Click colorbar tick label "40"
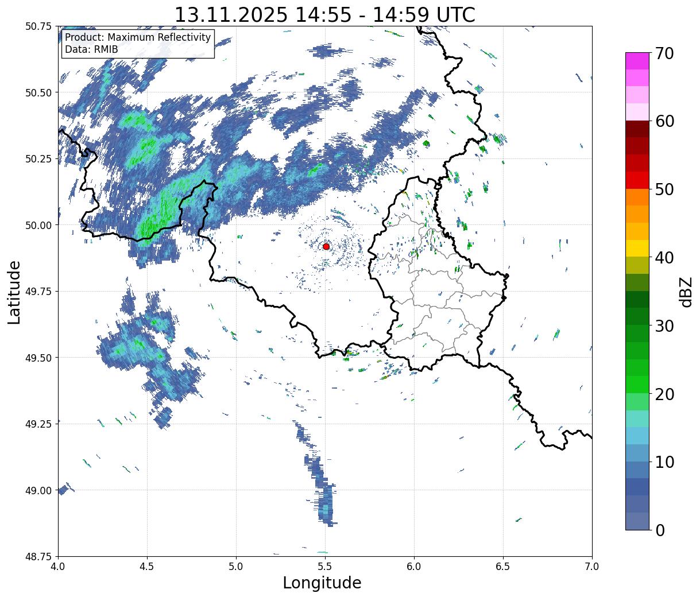The image size is (700, 597). tap(664, 257)
